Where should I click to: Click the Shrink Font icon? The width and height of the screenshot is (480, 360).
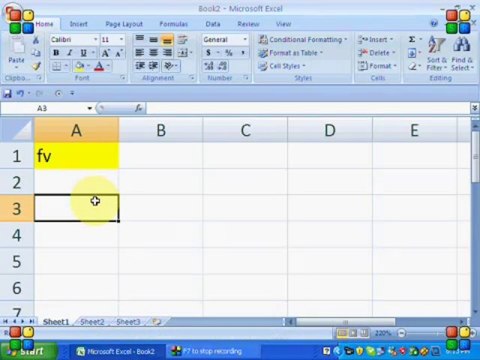(x=119, y=53)
